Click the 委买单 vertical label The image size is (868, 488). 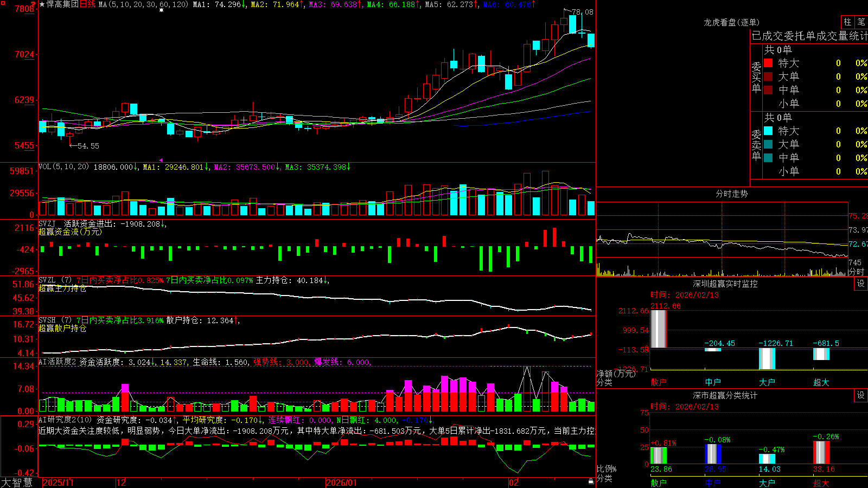coord(756,78)
